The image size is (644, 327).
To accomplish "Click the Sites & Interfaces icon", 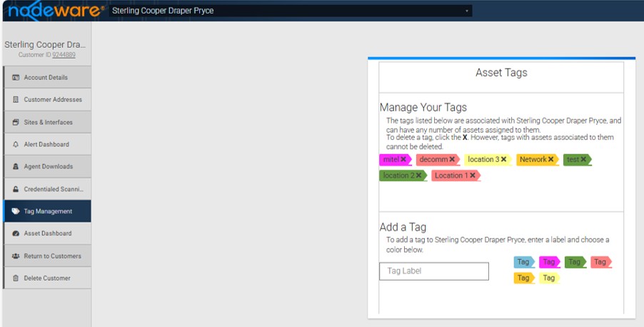I will click(16, 122).
